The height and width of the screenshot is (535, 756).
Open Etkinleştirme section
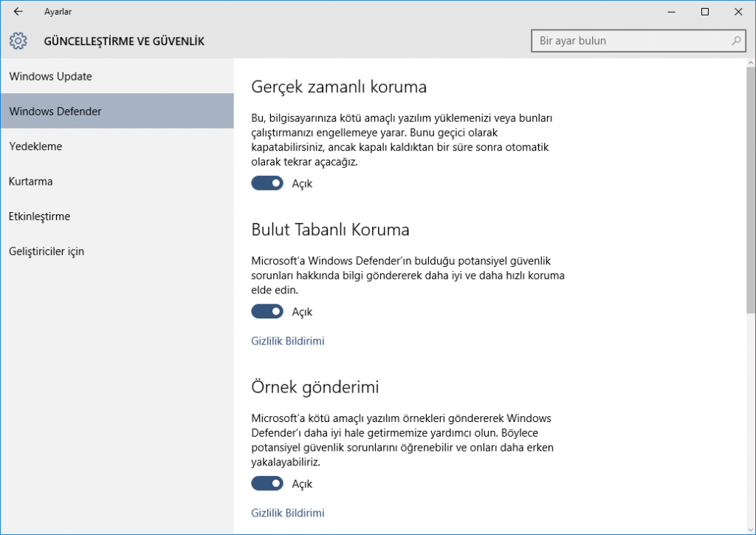pyautogui.click(x=117, y=216)
